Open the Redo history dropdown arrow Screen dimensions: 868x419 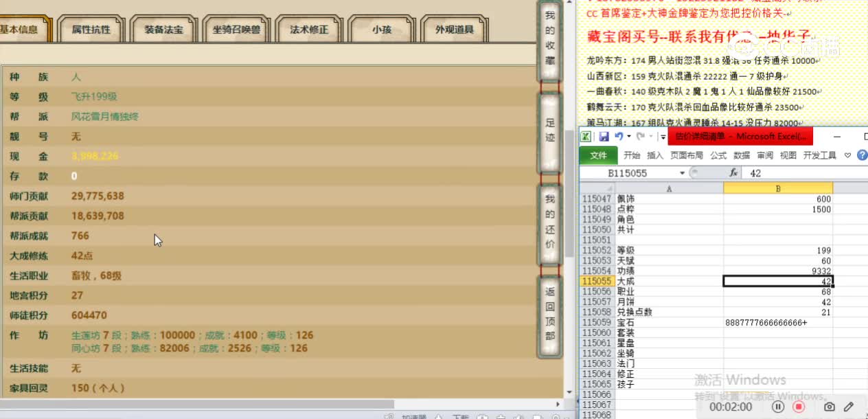[650, 136]
